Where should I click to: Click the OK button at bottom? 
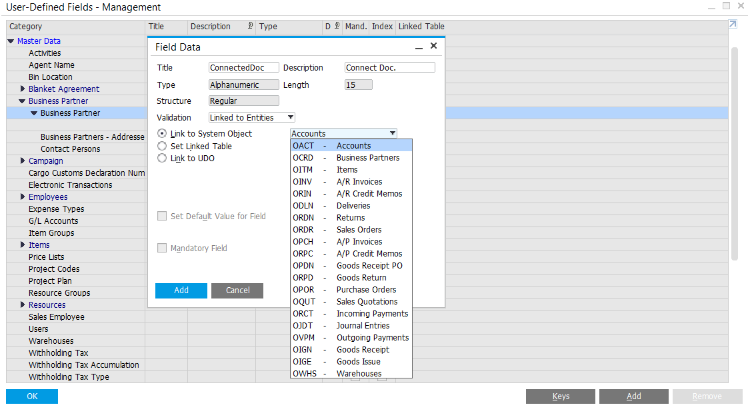point(32,396)
